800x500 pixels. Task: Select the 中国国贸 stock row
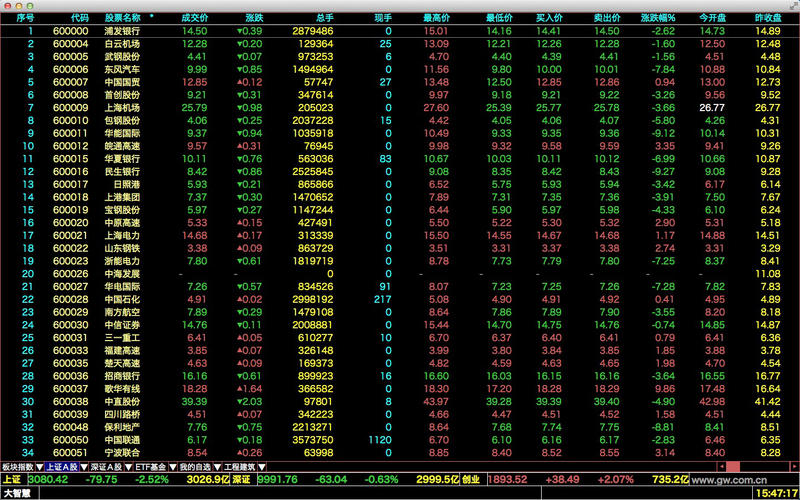[400, 82]
